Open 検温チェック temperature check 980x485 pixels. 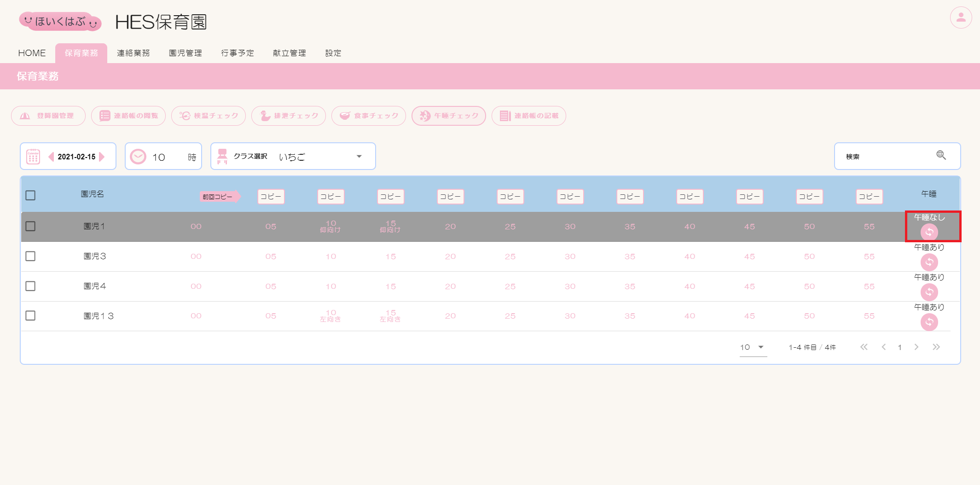pyautogui.click(x=209, y=116)
